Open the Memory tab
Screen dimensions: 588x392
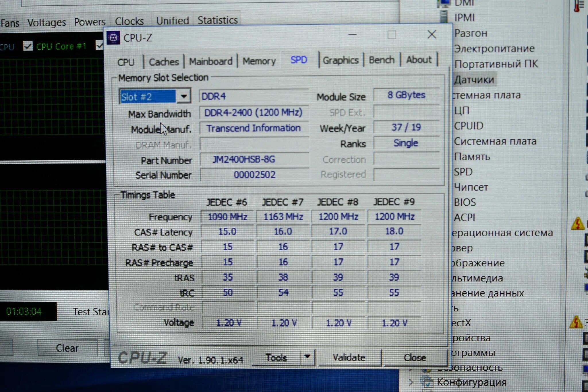pyautogui.click(x=259, y=61)
